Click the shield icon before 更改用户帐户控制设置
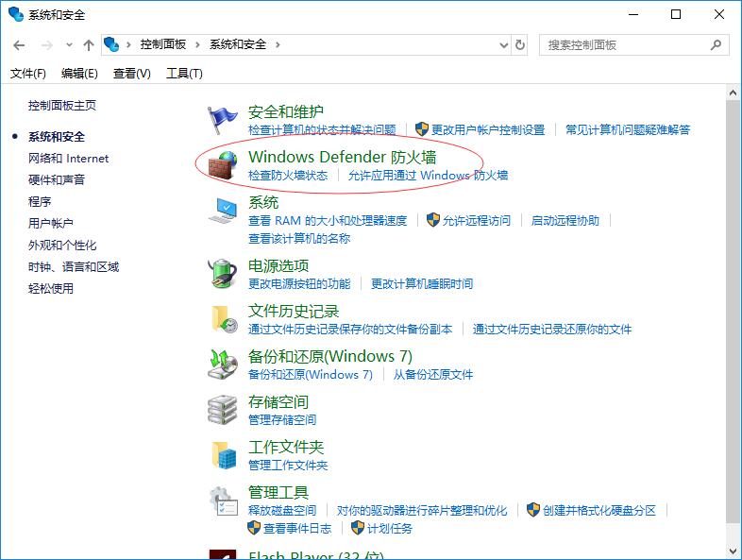The height and width of the screenshot is (560, 742). point(422,129)
